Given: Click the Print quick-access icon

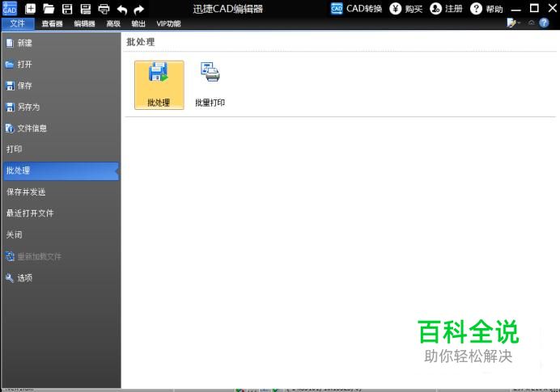Looking at the screenshot, I should pyautogui.click(x=104, y=9).
